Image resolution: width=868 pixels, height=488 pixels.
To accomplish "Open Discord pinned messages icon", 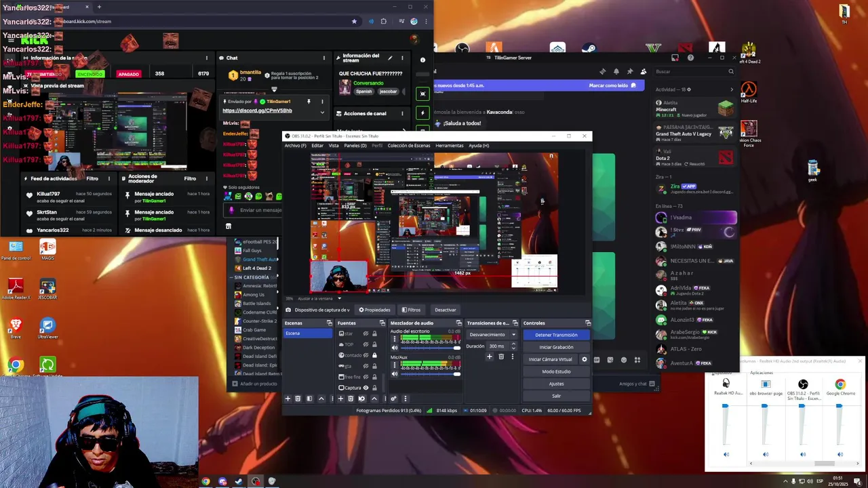I will (x=629, y=71).
